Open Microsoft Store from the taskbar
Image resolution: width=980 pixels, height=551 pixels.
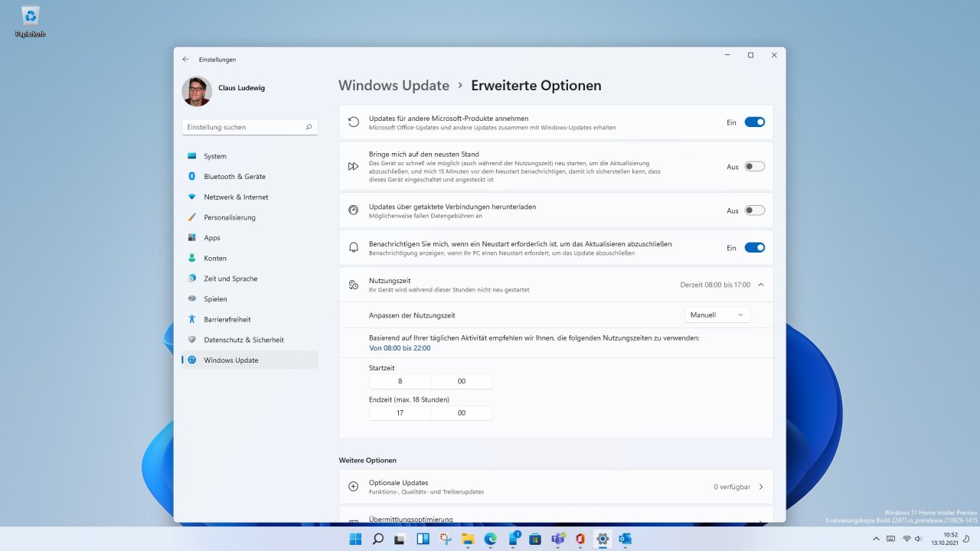pos(535,539)
